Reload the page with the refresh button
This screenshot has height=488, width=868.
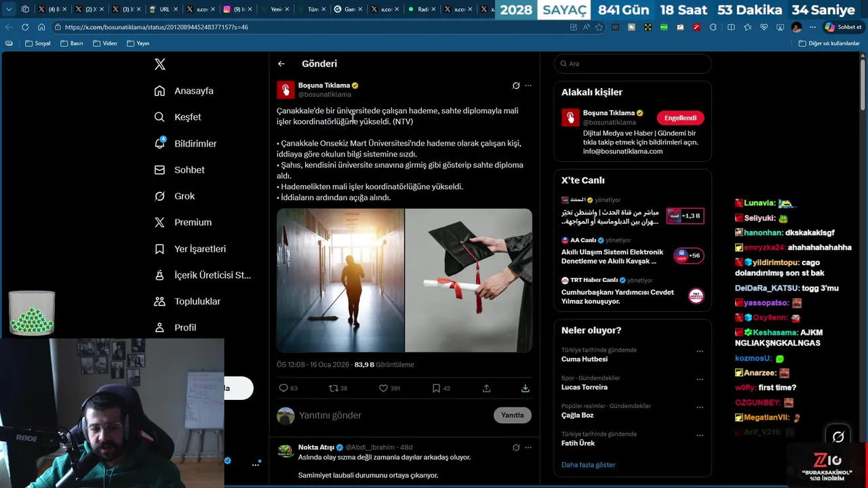tap(25, 27)
